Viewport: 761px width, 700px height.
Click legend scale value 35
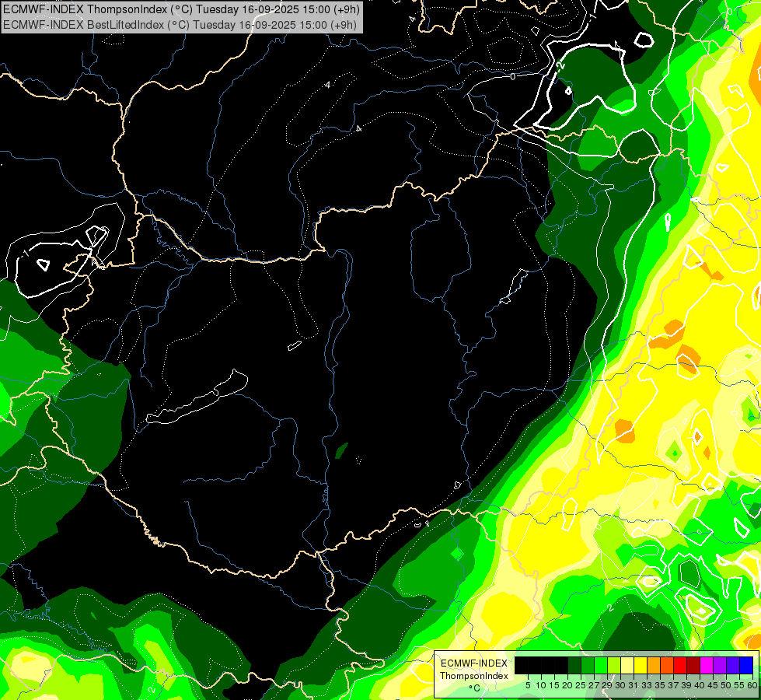[x=660, y=685]
